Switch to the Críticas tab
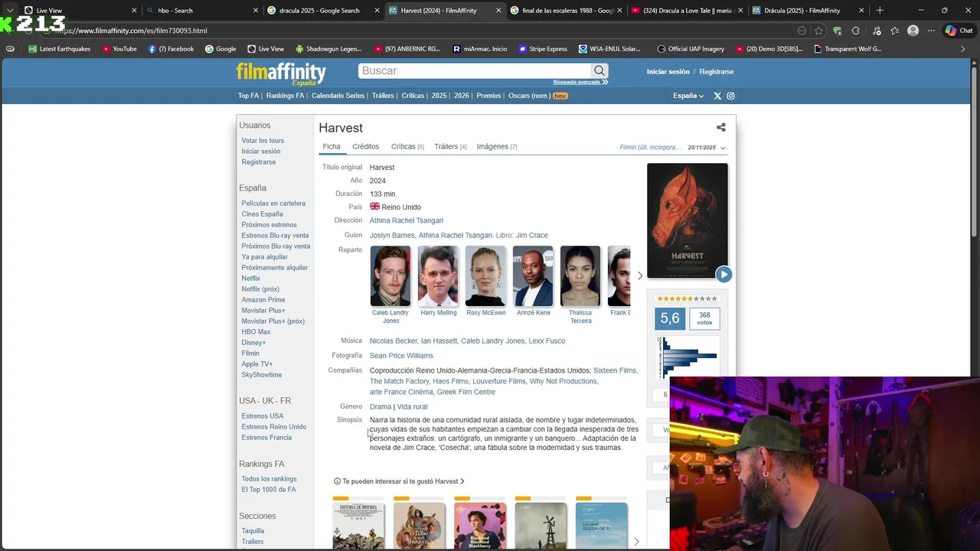980x551 pixels. 407,146
